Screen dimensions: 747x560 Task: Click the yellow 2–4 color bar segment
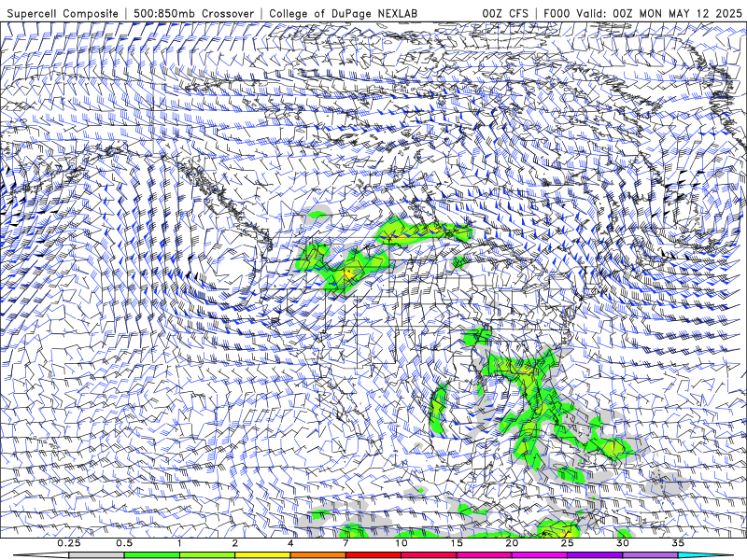click(262, 555)
